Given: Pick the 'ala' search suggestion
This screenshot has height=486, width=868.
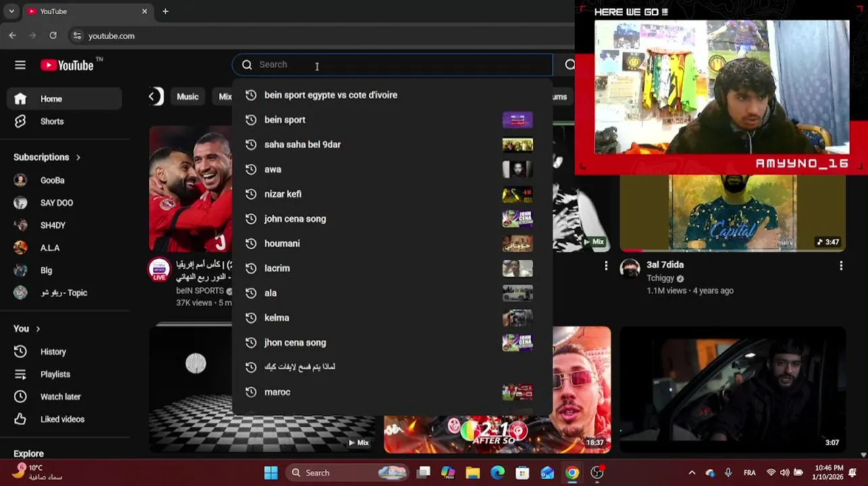Looking at the screenshot, I should tap(392, 293).
